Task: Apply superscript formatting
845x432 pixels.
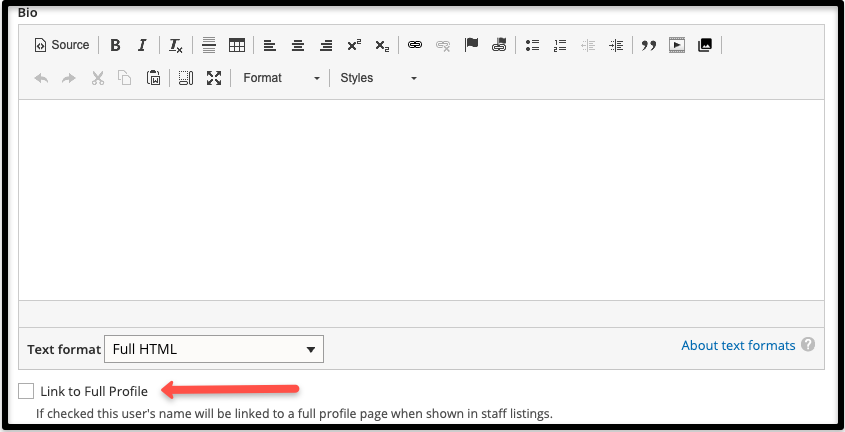Action: (x=354, y=45)
